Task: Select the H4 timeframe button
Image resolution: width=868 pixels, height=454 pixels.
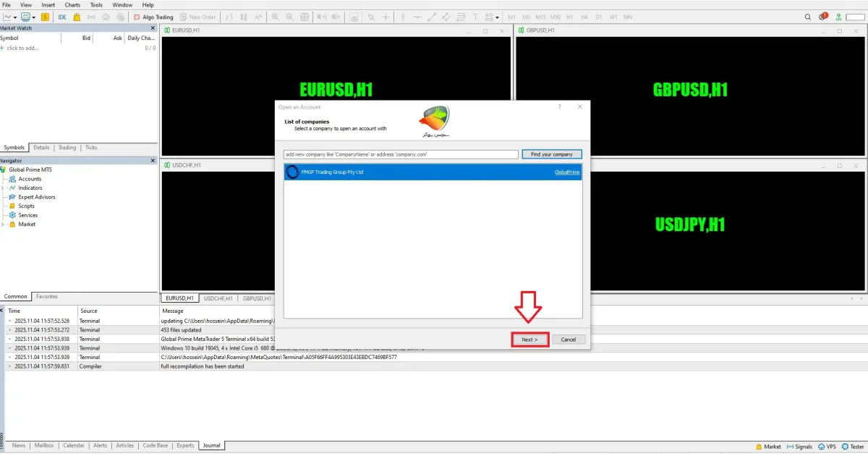Action: 584,17
